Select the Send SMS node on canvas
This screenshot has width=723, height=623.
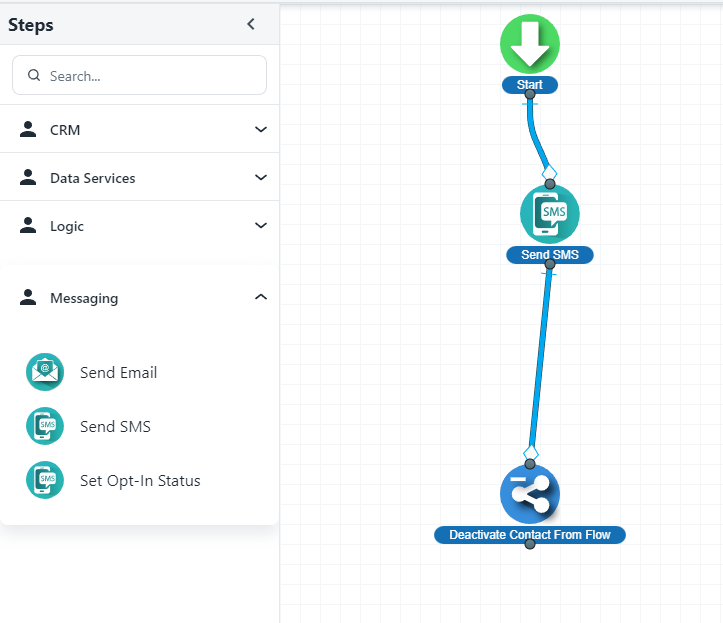point(549,214)
